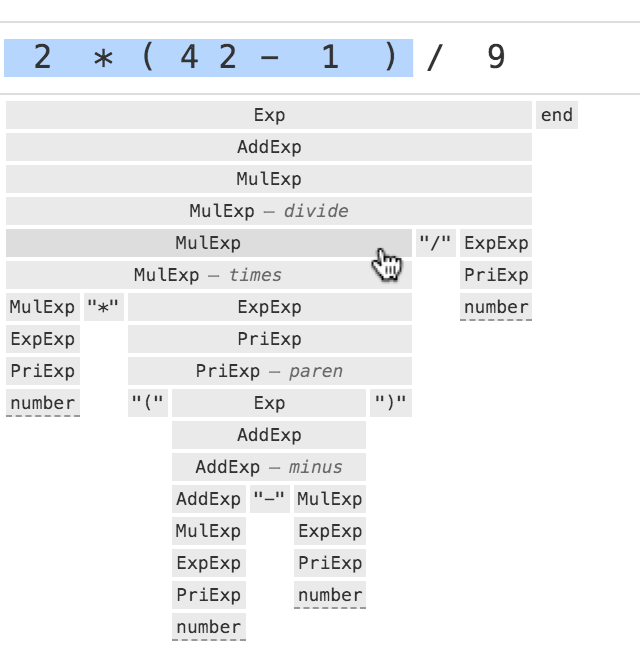Click the ")" close parenthesis token

(390, 403)
